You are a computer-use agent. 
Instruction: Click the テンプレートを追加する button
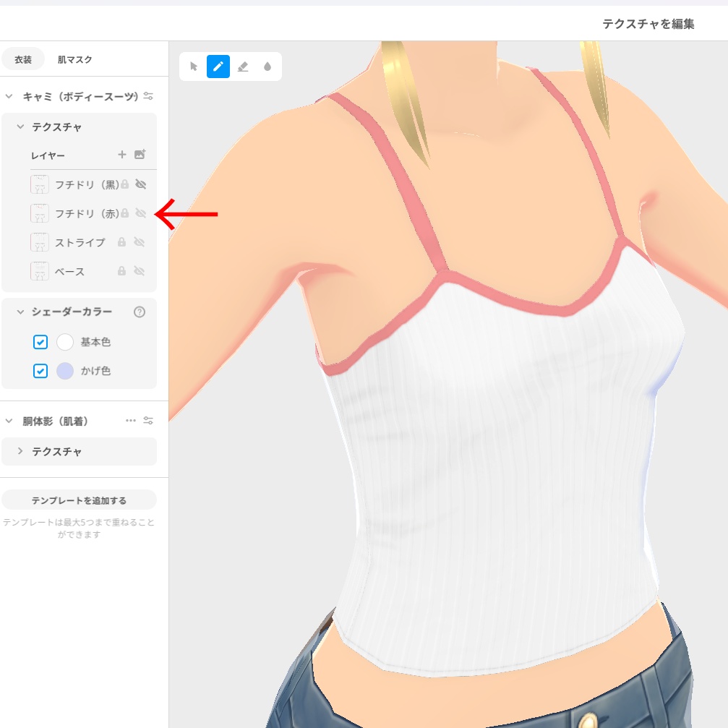(x=79, y=500)
